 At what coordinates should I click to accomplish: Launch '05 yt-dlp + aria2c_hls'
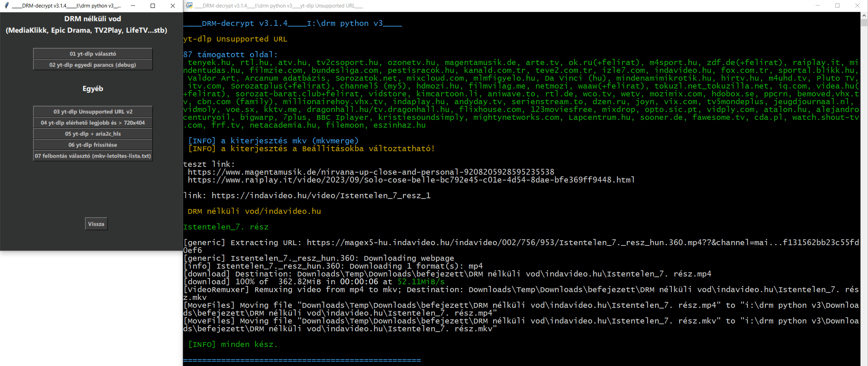pos(92,134)
